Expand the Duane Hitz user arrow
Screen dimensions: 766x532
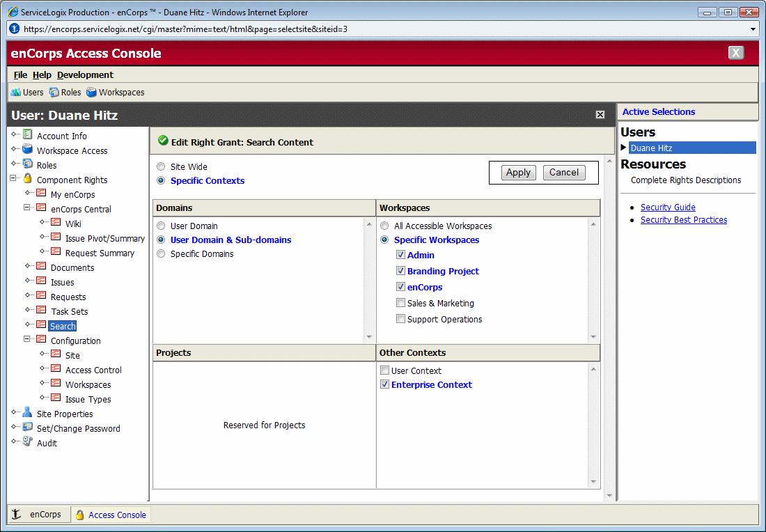pos(624,148)
